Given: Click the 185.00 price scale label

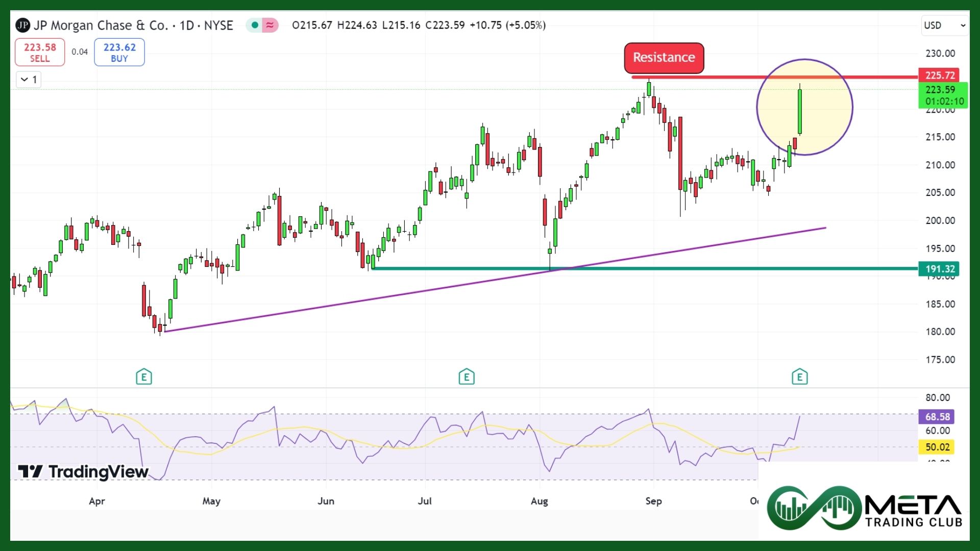Looking at the screenshot, I should coord(940,304).
